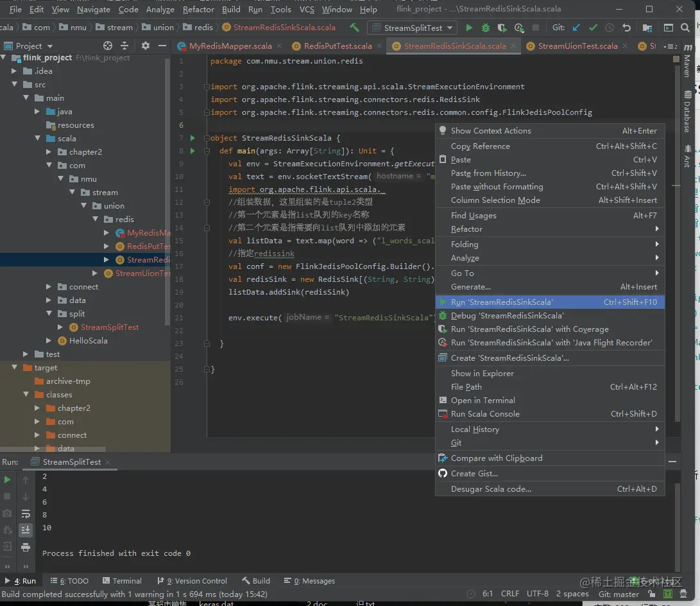Select HelloScala in the project tree
700x606 pixels.
coord(89,341)
